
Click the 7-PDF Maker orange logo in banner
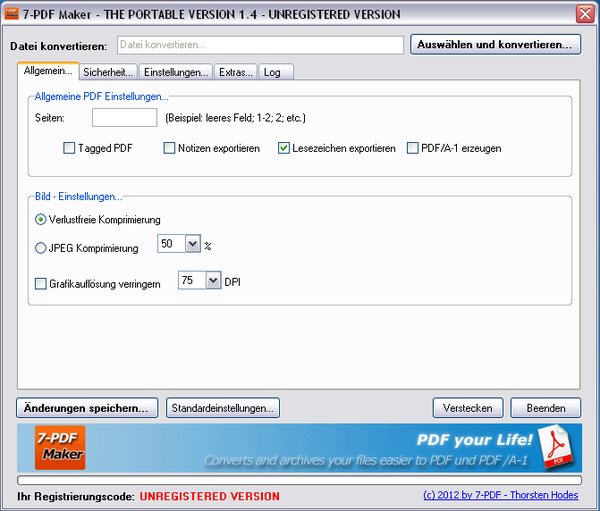tap(60, 447)
